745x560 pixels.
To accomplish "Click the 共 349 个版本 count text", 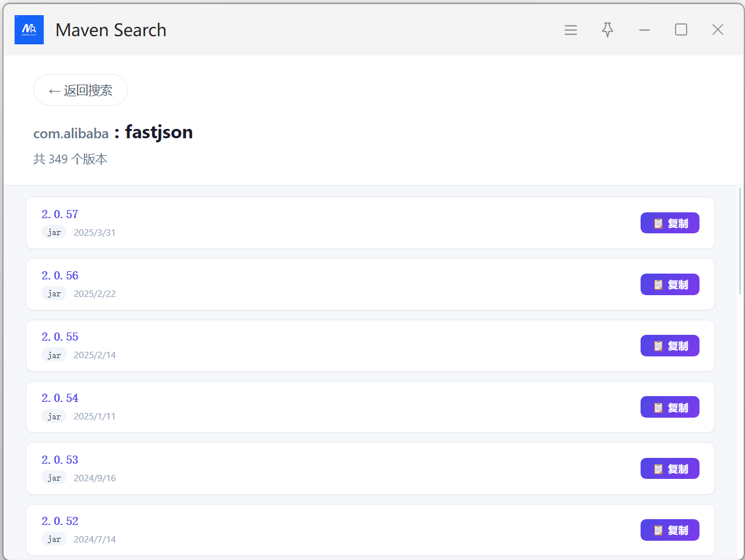I will 70,159.
